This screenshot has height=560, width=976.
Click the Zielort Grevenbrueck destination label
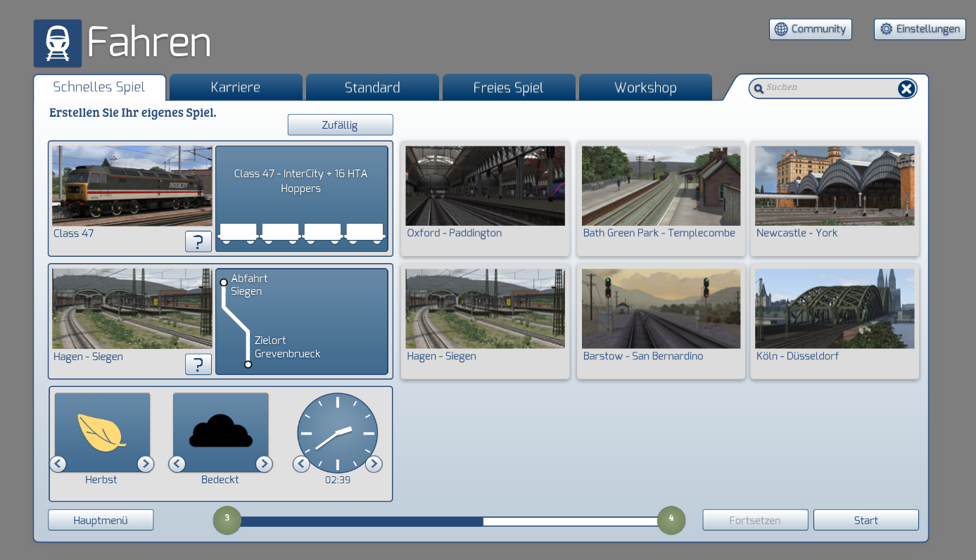coord(287,347)
